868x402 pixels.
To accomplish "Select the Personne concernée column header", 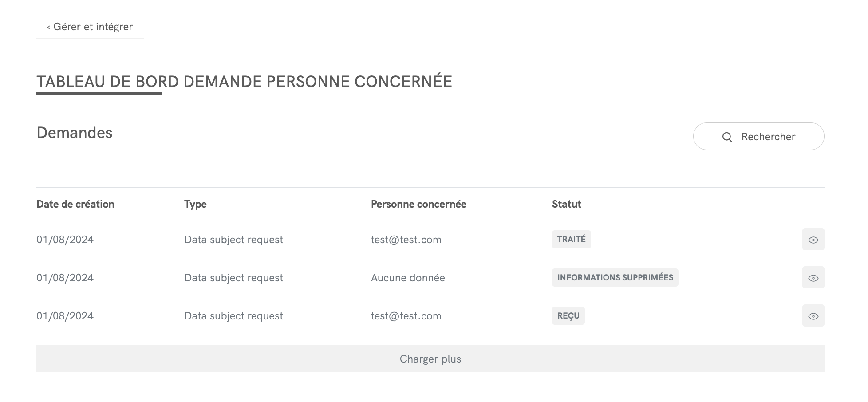I will pyautogui.click(x=418, y=204).
